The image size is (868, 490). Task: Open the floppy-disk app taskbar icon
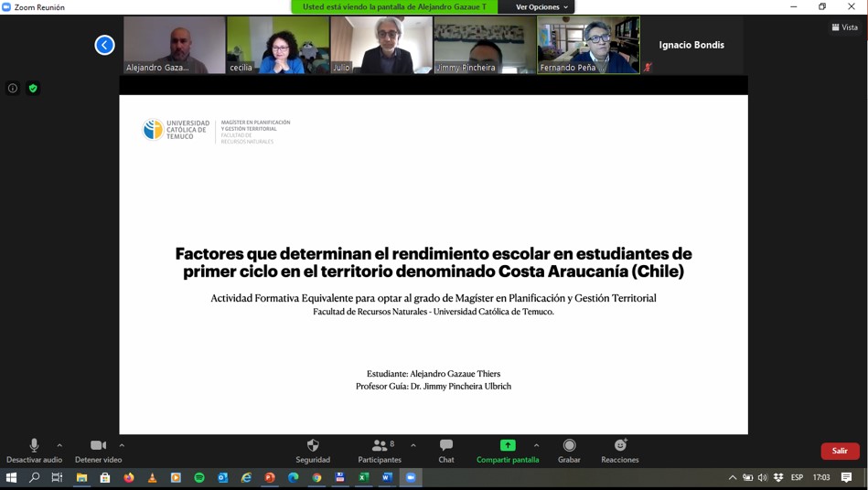[340, 477]
